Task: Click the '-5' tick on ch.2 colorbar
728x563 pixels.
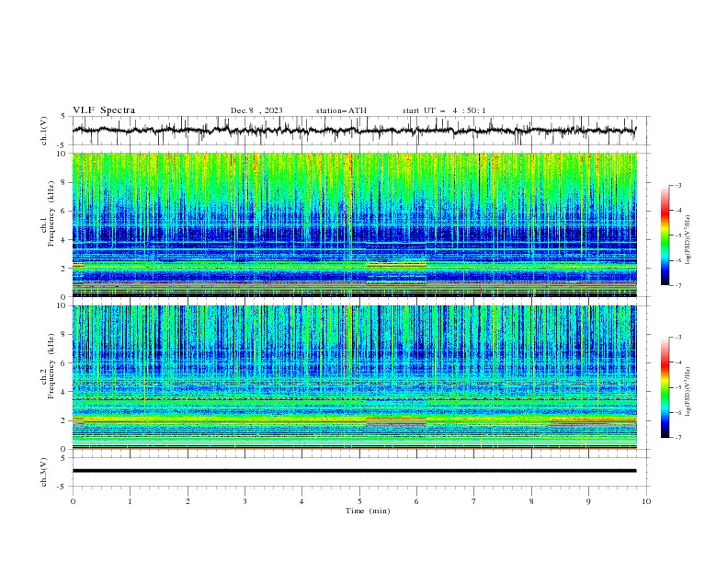Action: (677, 387)
